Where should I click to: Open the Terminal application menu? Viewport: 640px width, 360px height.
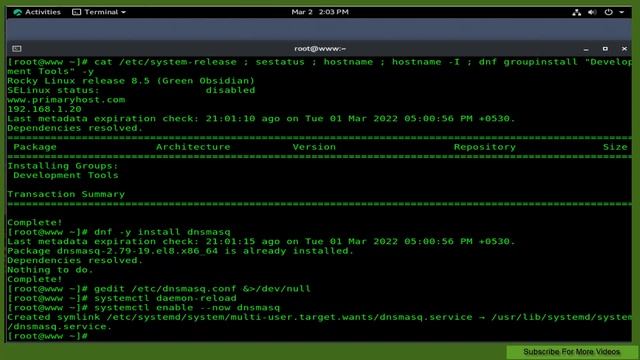point(99,12)
